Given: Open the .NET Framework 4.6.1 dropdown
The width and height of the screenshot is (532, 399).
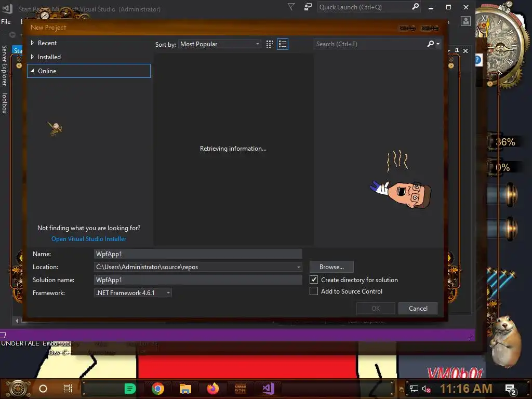Looking at the screenshot, I should (x=132, y=293).
